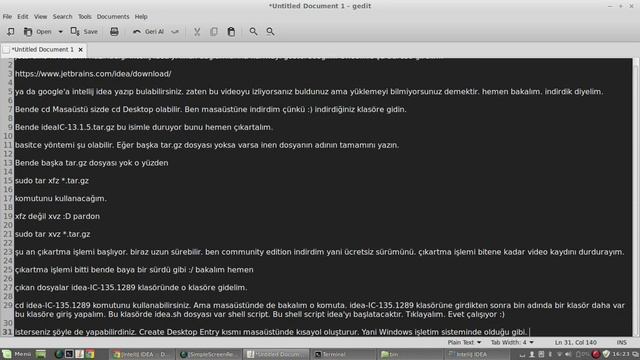Click line 21 'sudo tar xvz *.tar.gz'
The width and height of the screenshot is (640, 360).
tap(53, 234)
